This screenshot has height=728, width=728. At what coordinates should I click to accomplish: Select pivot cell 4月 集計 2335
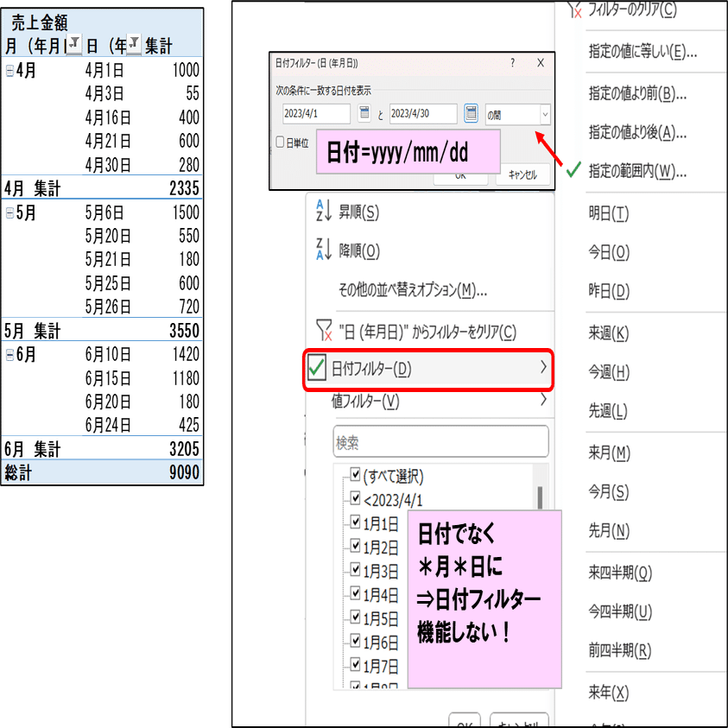coord(184,188)
